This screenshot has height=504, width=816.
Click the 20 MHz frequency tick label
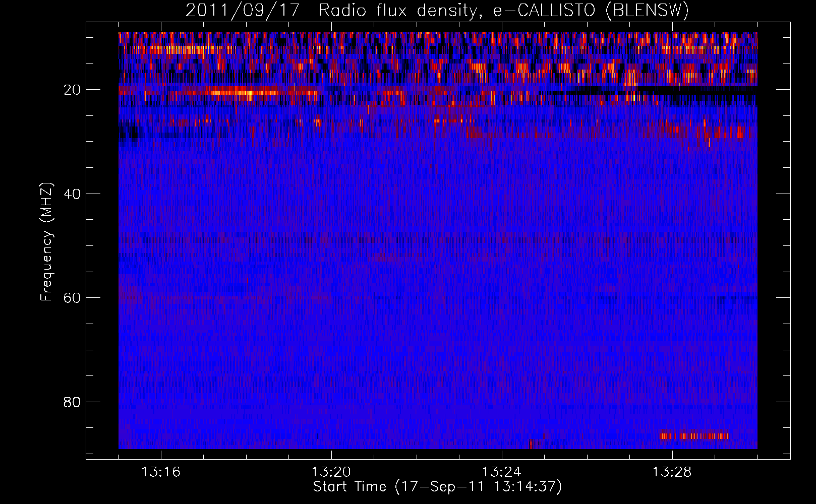(73, 90)
